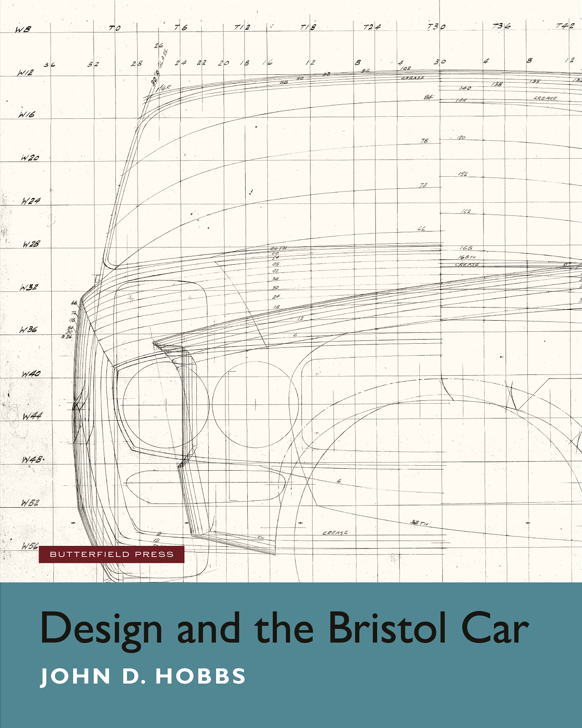Image resolution: width=582 pixels, height=728 pixels.
Task: Click the 'W16' grid label
Action: (x=27, y=115)
